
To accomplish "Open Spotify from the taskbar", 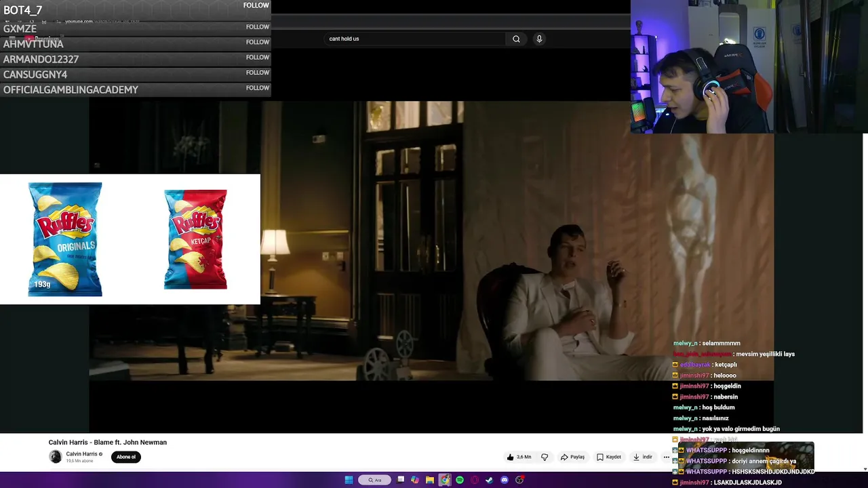I will click(460, 480).
